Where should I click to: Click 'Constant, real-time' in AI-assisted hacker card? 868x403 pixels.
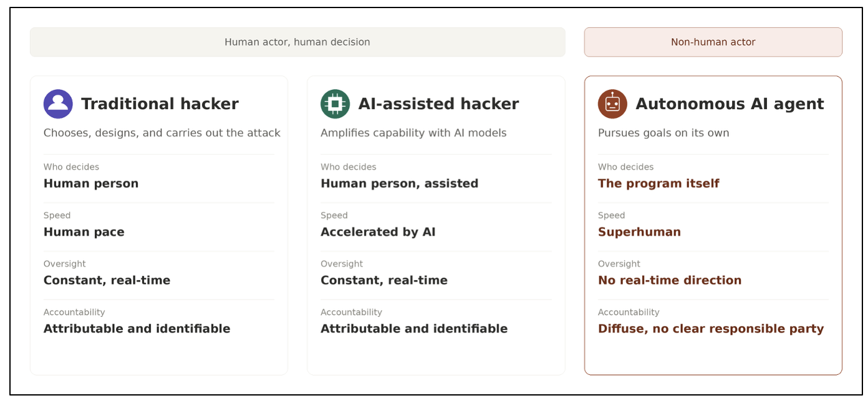[384, 280]
